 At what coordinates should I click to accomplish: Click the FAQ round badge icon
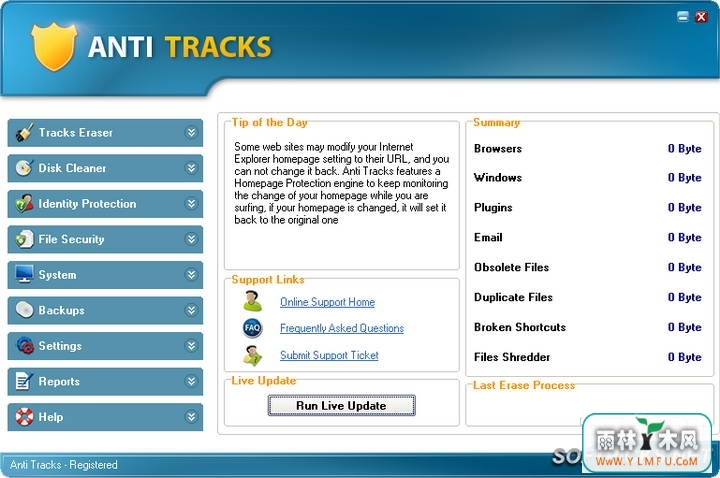[252, 328]
